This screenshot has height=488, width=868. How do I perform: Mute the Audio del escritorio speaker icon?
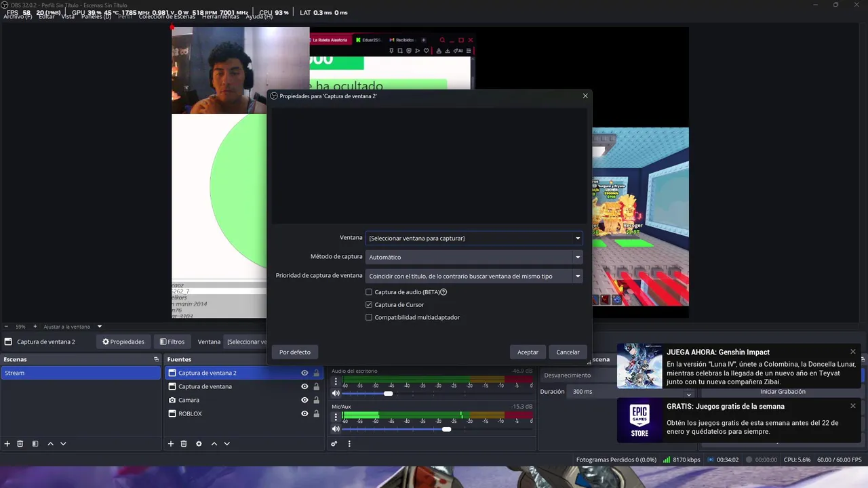336,393
